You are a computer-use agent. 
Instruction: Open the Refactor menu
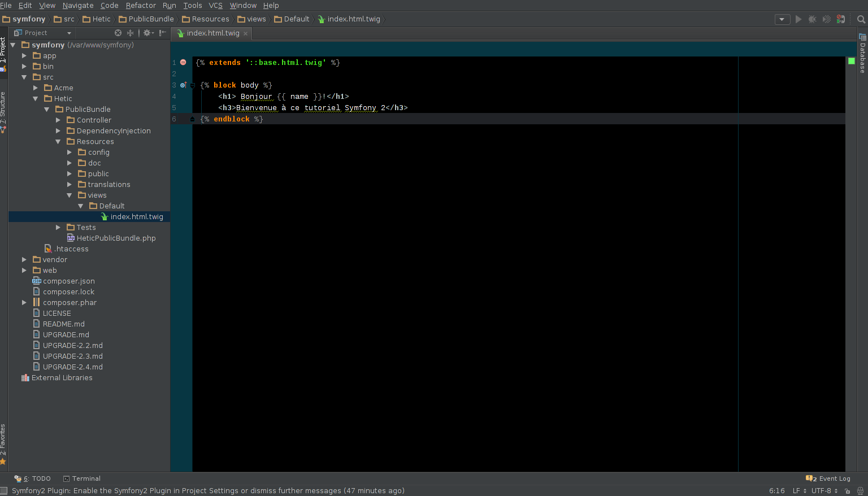pyautogui.click(x=141, y=5)
